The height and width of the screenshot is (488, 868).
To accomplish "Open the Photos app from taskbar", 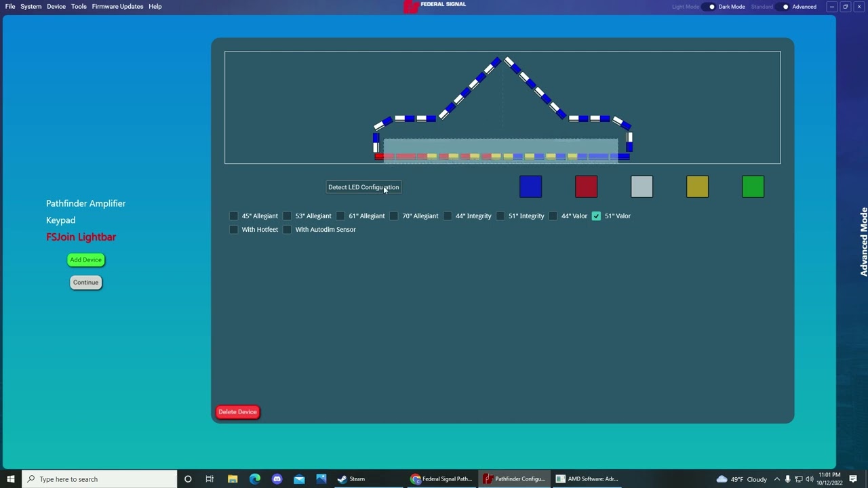I will pyautogui.click(x=321, y=479).
